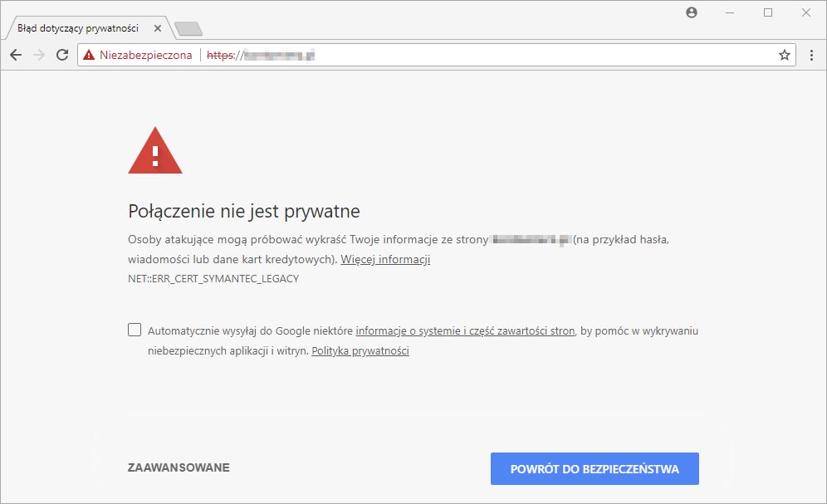Reload the page with the refresh icon
Image resolution: width=827 pixels, height=504 pixels.
point(62,55)
